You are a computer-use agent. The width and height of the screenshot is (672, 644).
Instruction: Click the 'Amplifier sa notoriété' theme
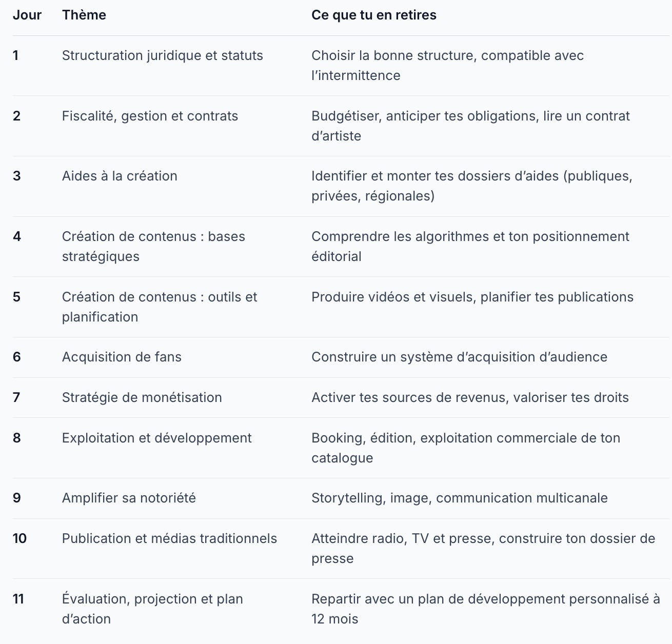[x=129, y=498]
